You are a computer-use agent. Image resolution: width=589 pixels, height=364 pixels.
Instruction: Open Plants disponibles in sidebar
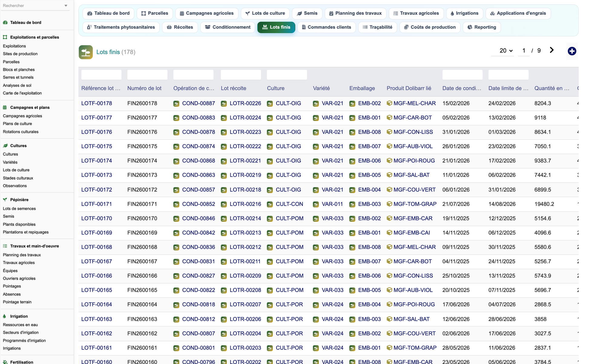19,224
